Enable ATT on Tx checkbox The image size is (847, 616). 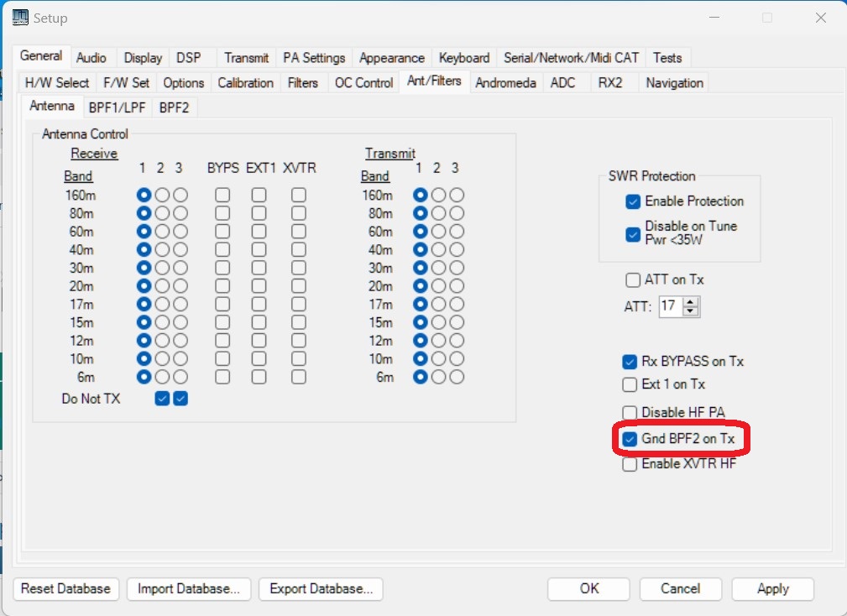coord(633,280)
